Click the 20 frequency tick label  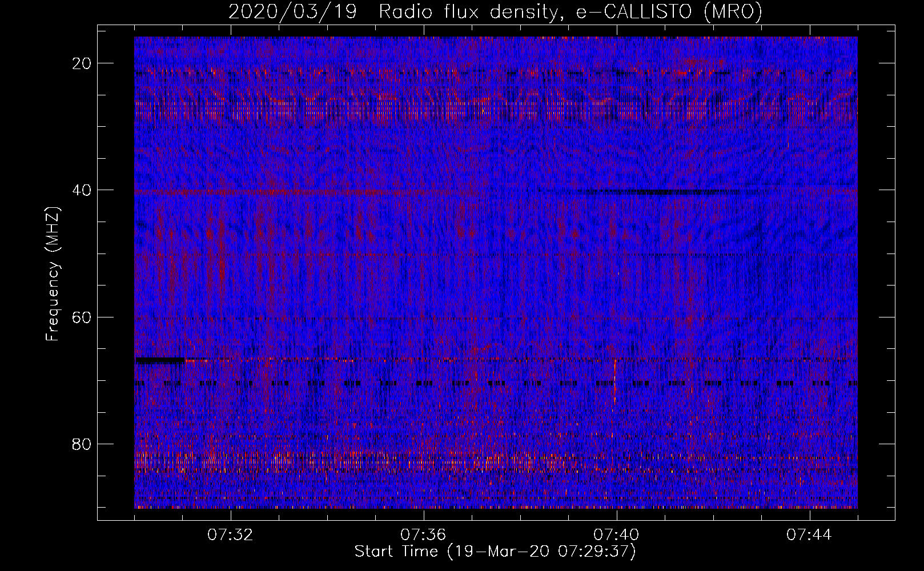pyautogui.click(x=82, y=63)
